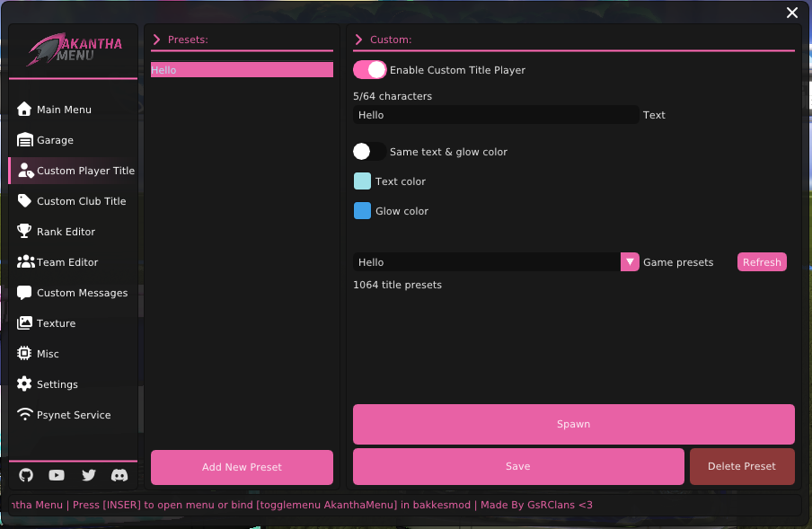Click the Settings gear icon
812x529 pixels.
pos(25,384)
